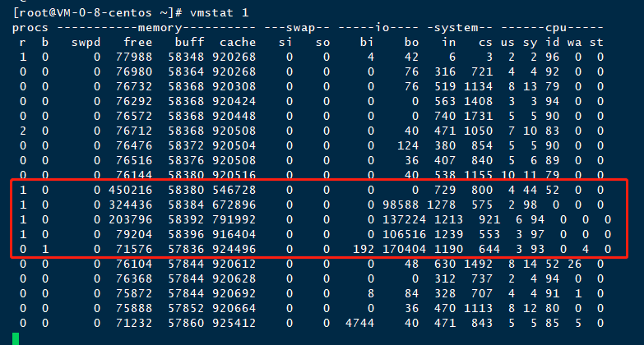Viewport: 644px width, 345px height.
Task: Select the "memory" group header
Action: coord(160,28)
